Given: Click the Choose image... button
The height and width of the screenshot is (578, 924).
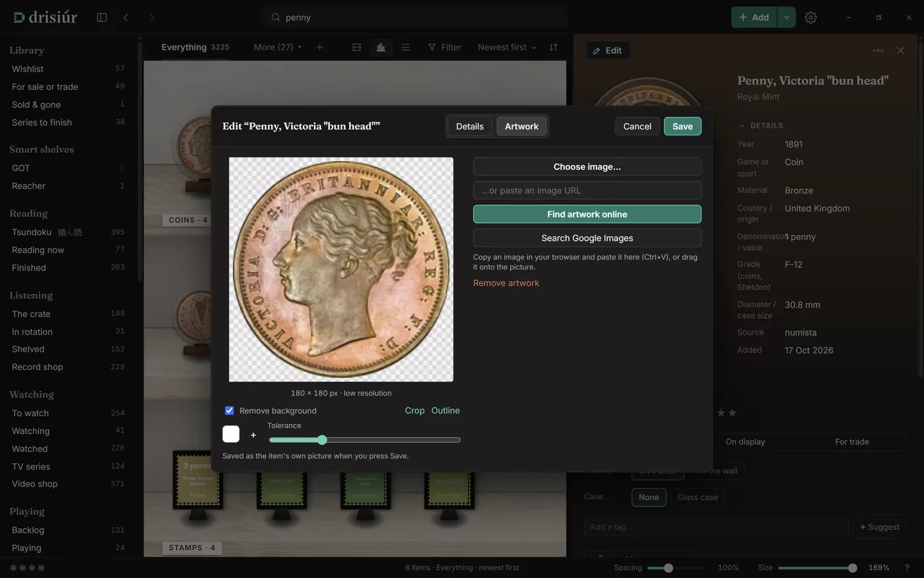Looking at the screenshot, I should pos(587,166).
